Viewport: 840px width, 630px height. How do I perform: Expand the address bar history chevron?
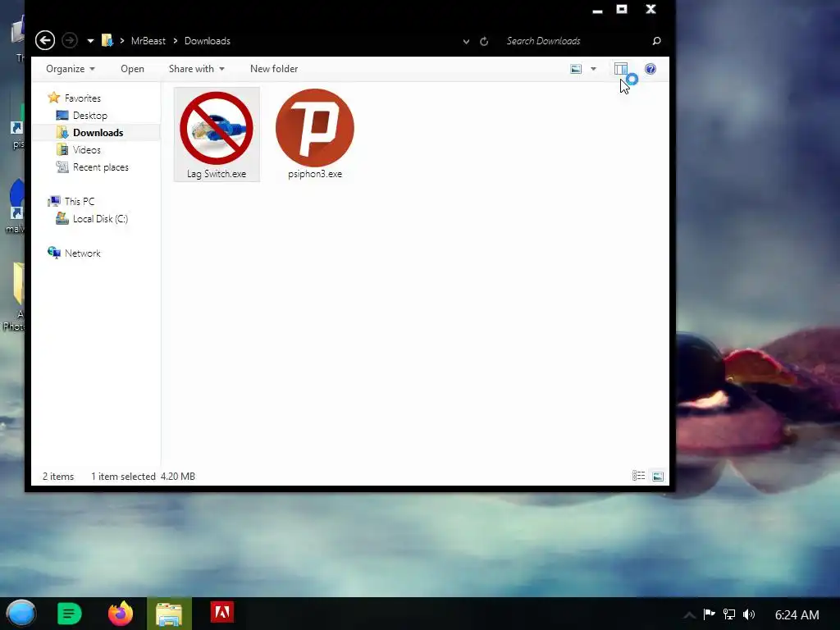click(466, 41)
